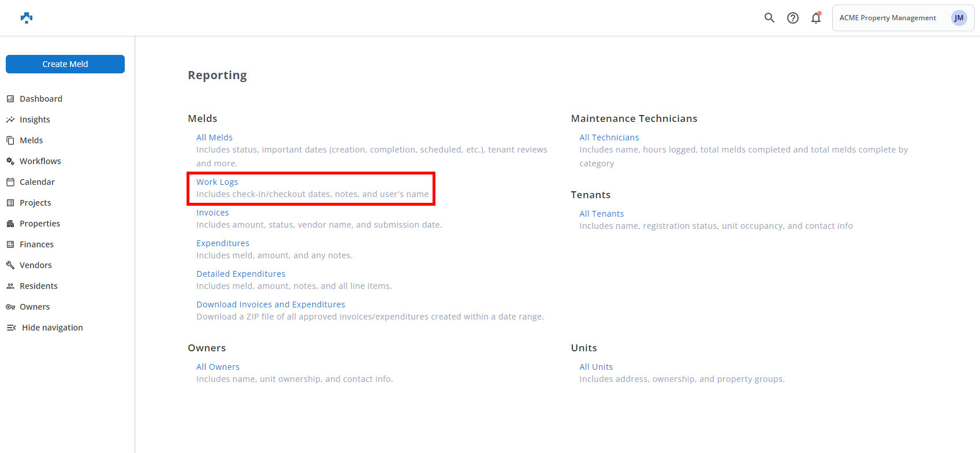Open the Work Logs report
This screenshot has height=453, width=980.
pos(217,182)
